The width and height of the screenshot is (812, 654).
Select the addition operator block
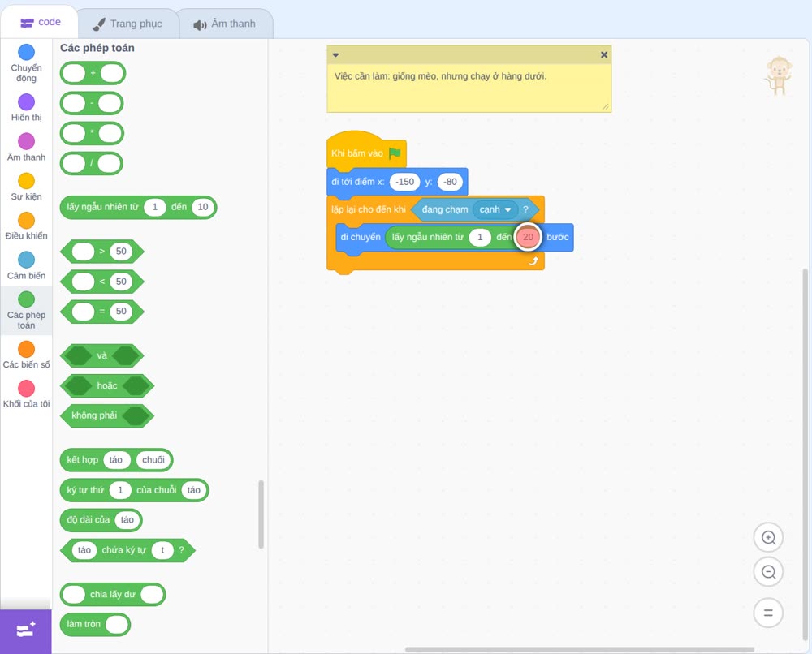click(x=93, y=73)
